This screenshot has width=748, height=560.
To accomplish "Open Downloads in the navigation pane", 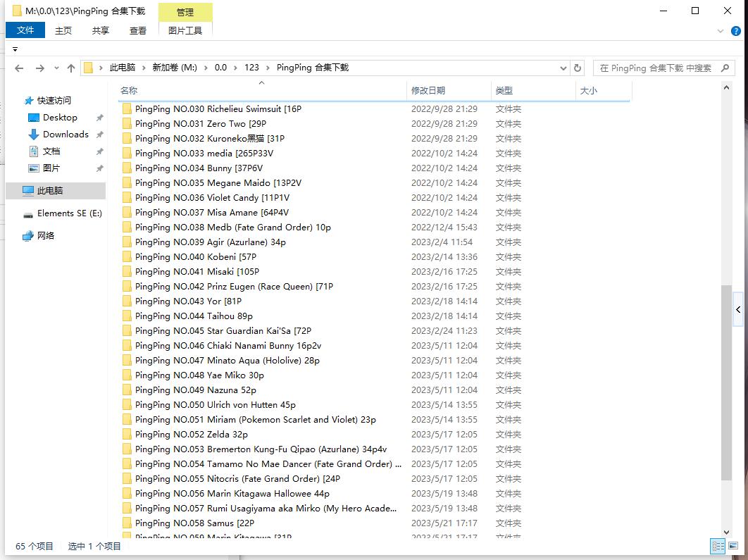I will (x=66, y=135).
